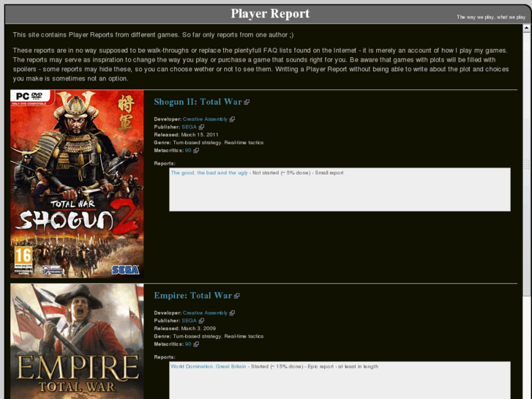
Task: Open the Shogun II: Total War title link
Action: point(198,102)
